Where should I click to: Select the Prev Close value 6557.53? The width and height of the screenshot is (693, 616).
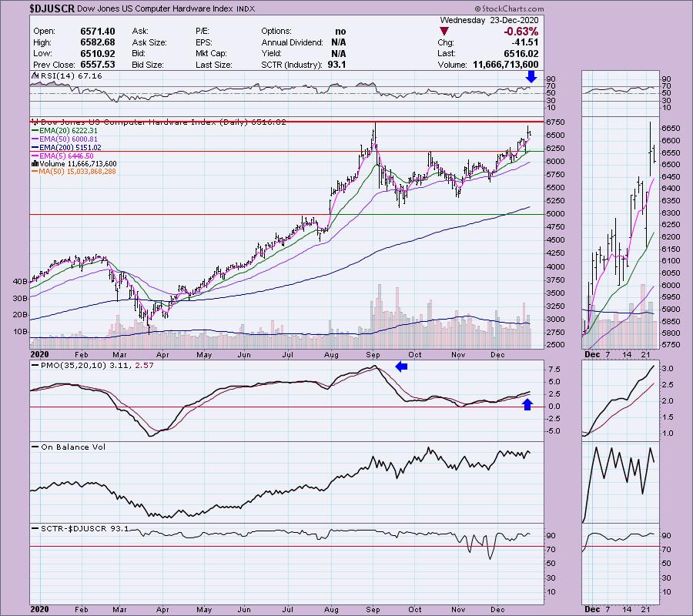tap(98, 65)
